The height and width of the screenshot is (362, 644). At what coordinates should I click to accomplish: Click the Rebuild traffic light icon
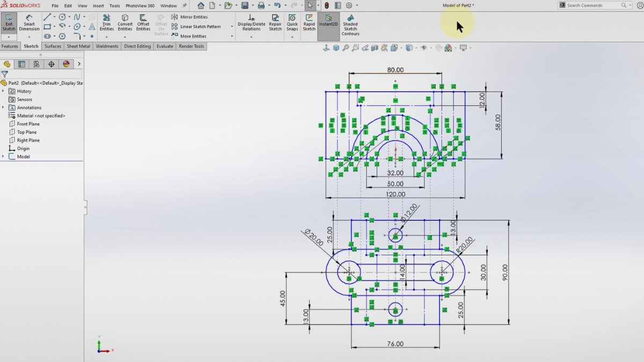327,5
